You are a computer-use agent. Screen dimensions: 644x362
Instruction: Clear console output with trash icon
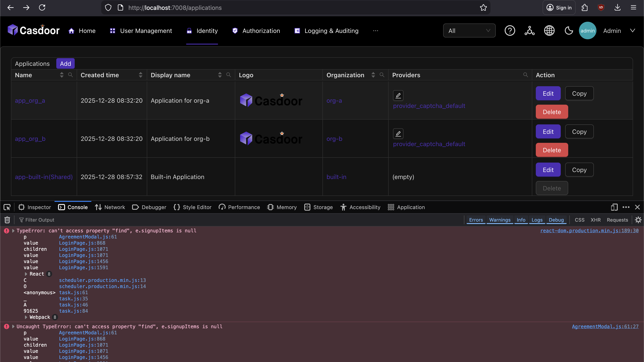coord(7,220)
